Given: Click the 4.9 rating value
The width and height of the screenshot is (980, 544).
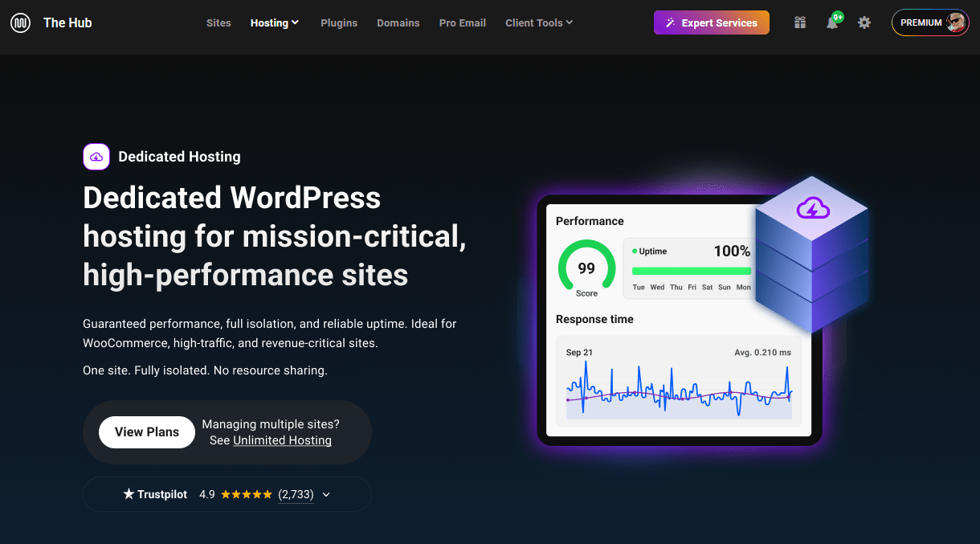Looking at the screenshot, I should coord(207,494).
